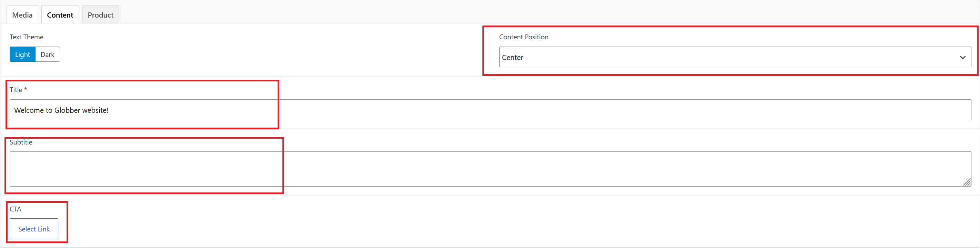Click the CTA label
This screenshot has width=980, height=248.
[x=16, y=209]
